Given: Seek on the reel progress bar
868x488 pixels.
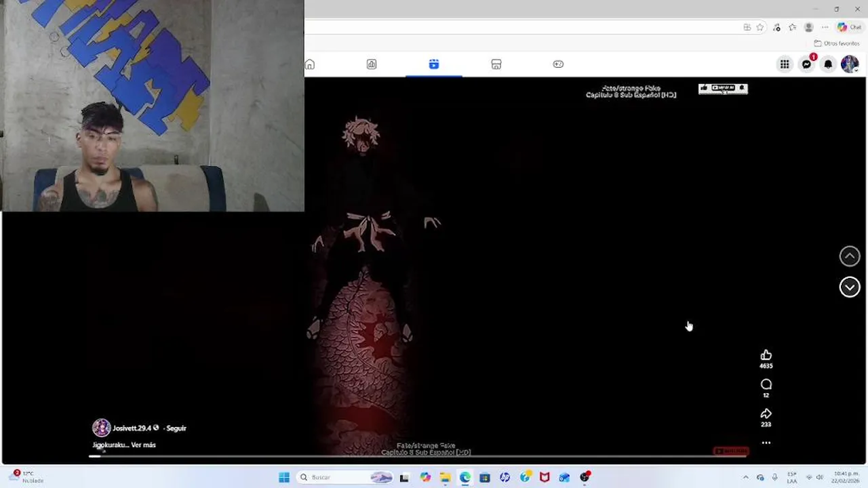Looking at the screenshot, I should pos(418,456).
